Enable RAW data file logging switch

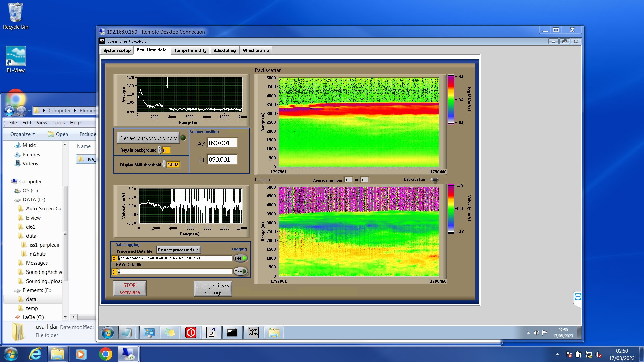pos(240,271)
